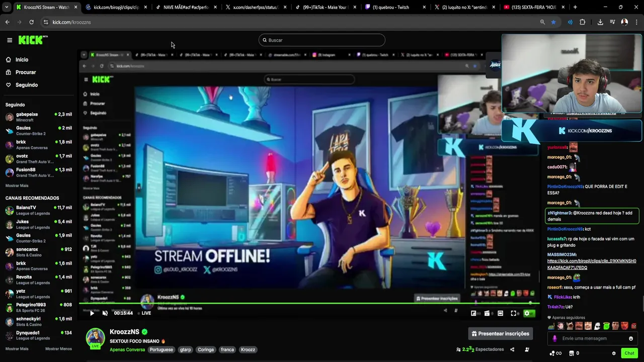Open the emoji picker in chat input
The height and width of the screenshot is (362, 644).
[x=631, y=339]
